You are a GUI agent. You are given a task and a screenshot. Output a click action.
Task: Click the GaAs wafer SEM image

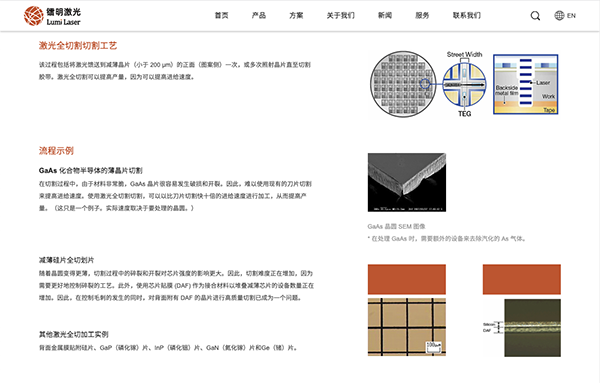coord(407,183)
